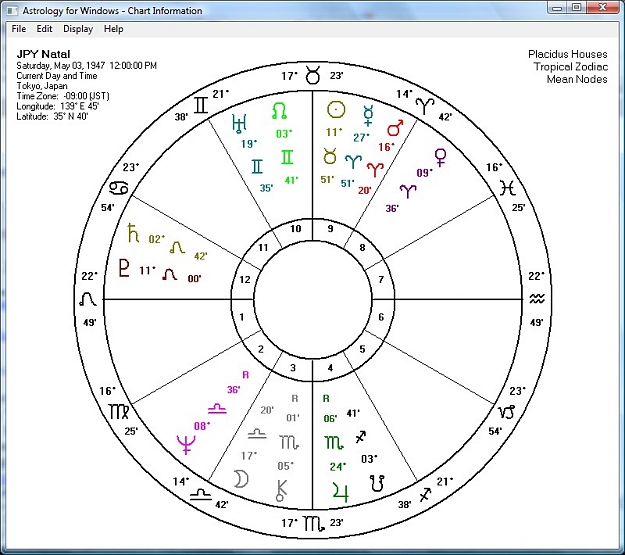Click house number 6 label
625x555 pixels.
pos(381,317)
